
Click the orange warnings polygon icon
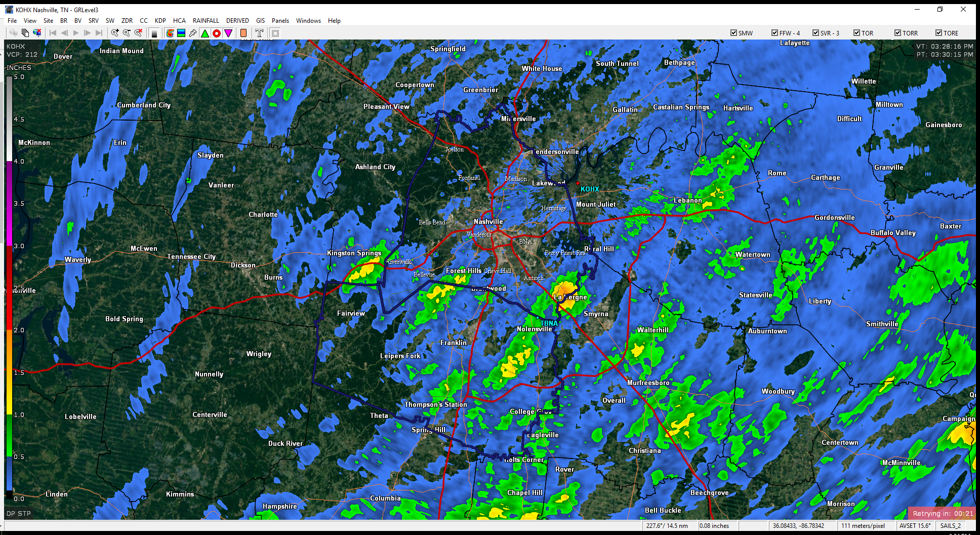(x=243, y=33)
